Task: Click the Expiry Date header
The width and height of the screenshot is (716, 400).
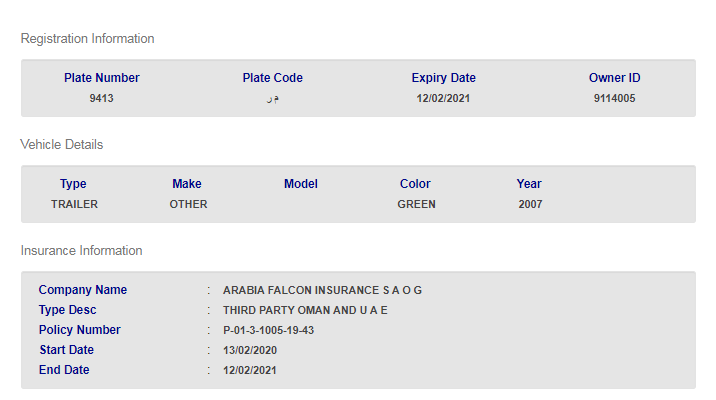Action: click(443, 78)
